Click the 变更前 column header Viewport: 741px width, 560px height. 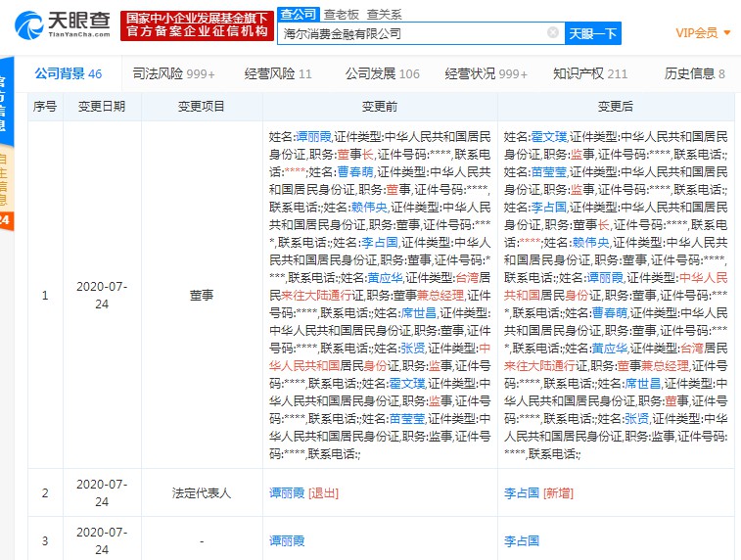point(380,107)
